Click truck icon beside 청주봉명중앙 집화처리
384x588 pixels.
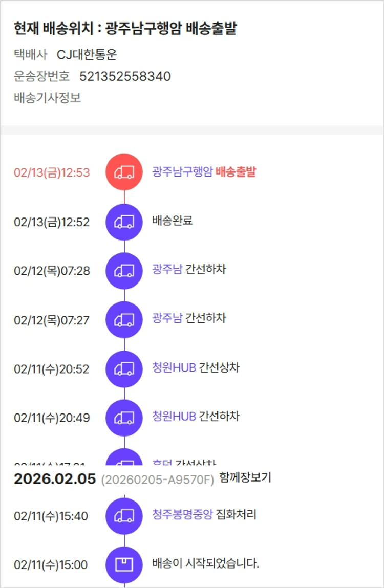pyautogui.click(x=124, y=516)
